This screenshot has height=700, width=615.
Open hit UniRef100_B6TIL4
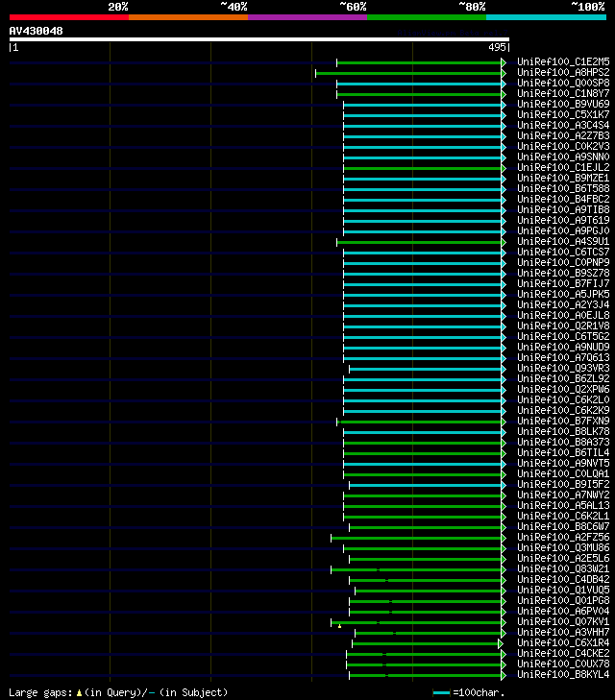click(563, 452)
